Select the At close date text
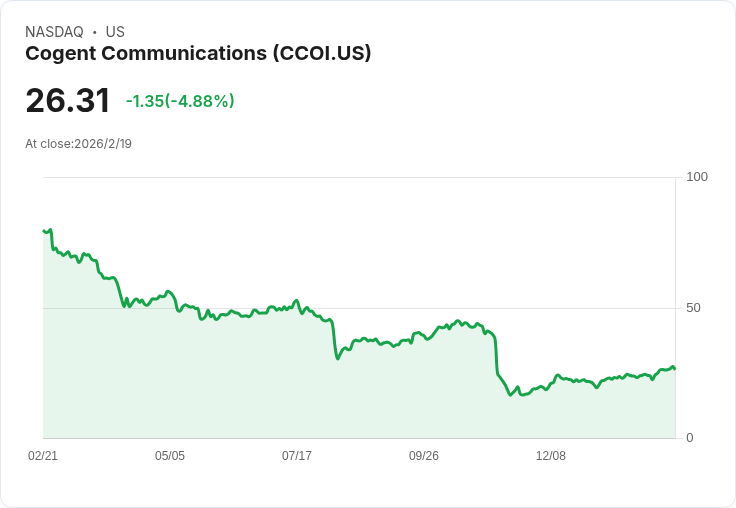 tap(78, 143)
